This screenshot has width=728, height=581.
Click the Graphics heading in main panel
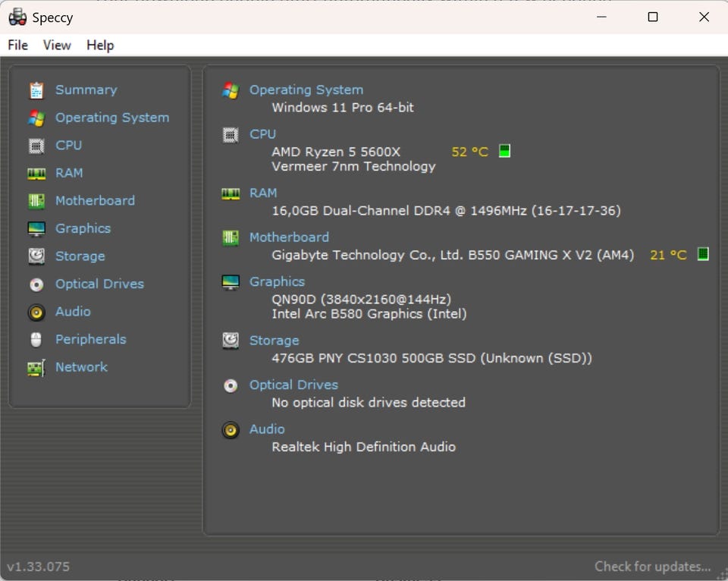tap(277, 281)
